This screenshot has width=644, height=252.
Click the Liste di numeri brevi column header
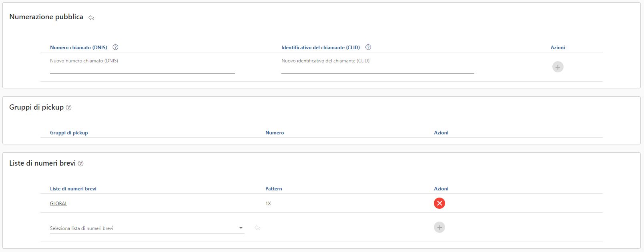click(x=73, y=189)
